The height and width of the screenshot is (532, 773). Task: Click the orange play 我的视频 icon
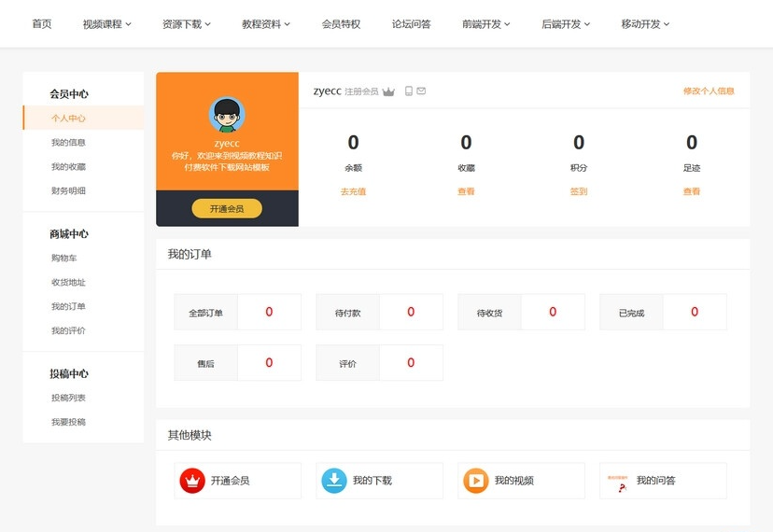pos(476,481)
